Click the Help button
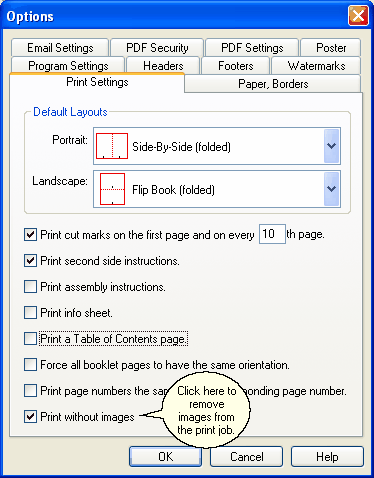374x478 pixels. (x=327, y=456)
